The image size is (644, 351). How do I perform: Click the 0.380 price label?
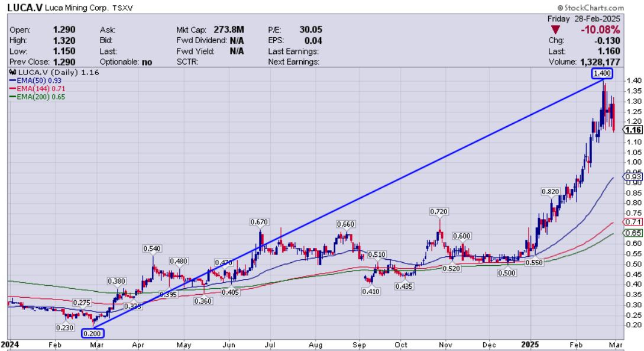pyautogui.click(x=116, y=281)
